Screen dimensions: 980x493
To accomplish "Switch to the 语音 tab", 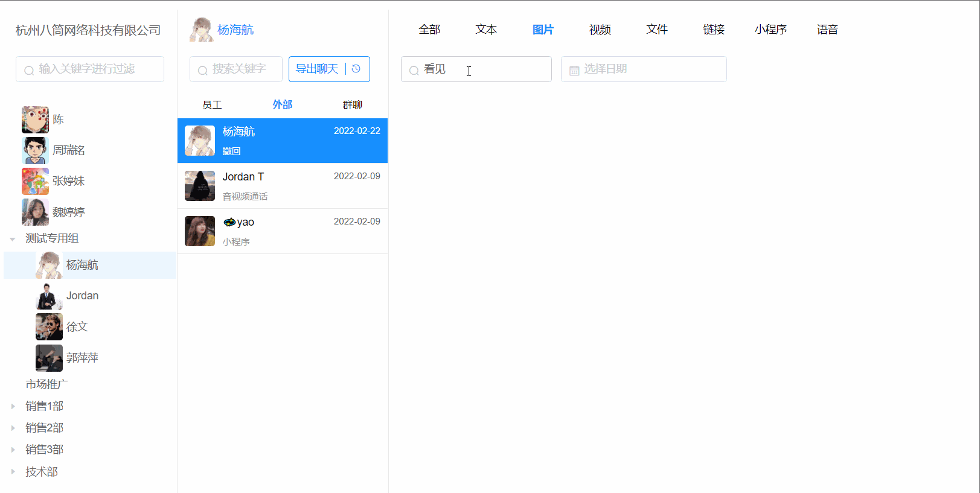I will (x=827, y=30).
